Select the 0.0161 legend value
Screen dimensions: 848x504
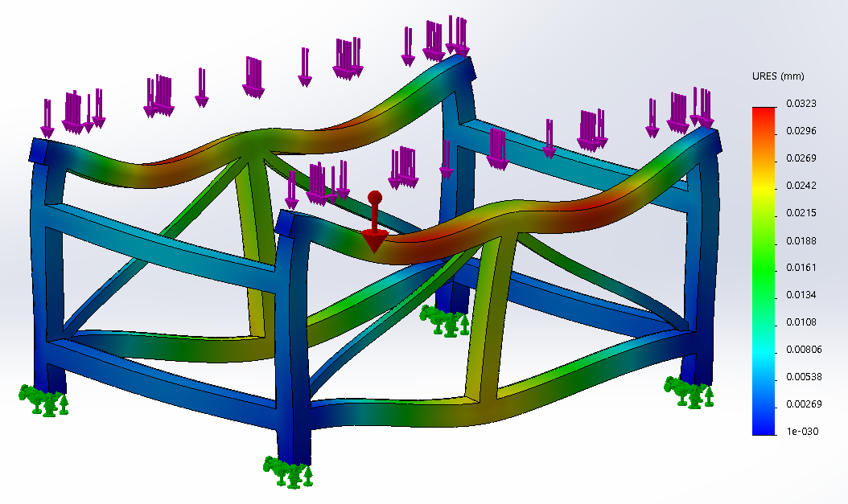pos(801,268)
